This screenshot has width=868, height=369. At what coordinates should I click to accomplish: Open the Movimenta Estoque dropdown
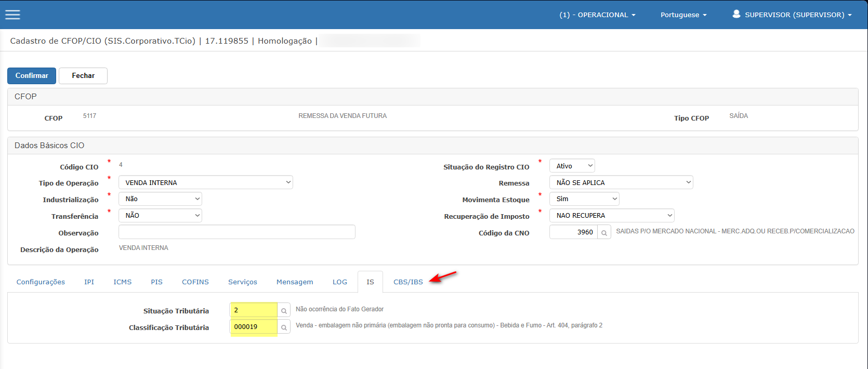pos(584,199)
